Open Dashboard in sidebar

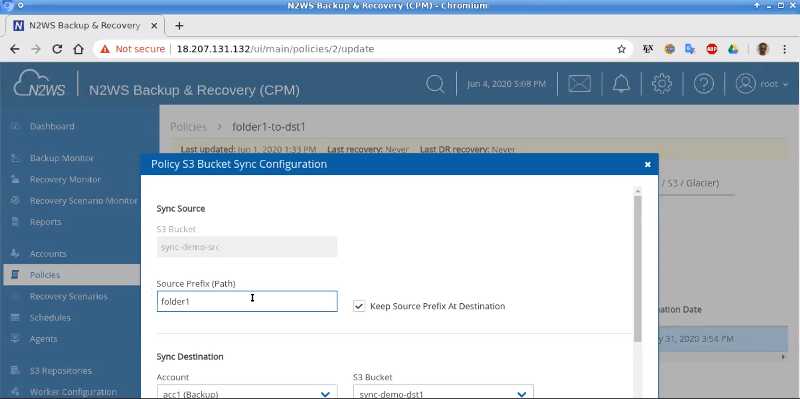(52, 126)
